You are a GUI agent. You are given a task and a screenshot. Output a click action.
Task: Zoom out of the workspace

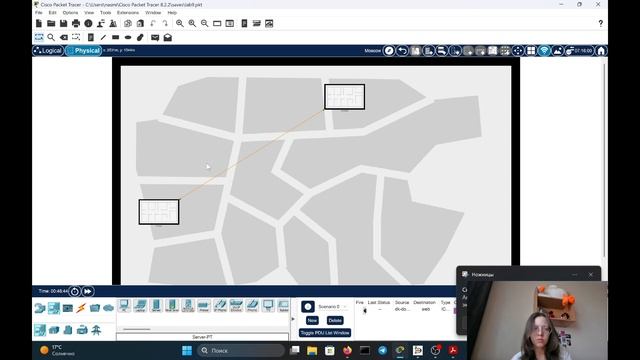[x=204, y=24]
